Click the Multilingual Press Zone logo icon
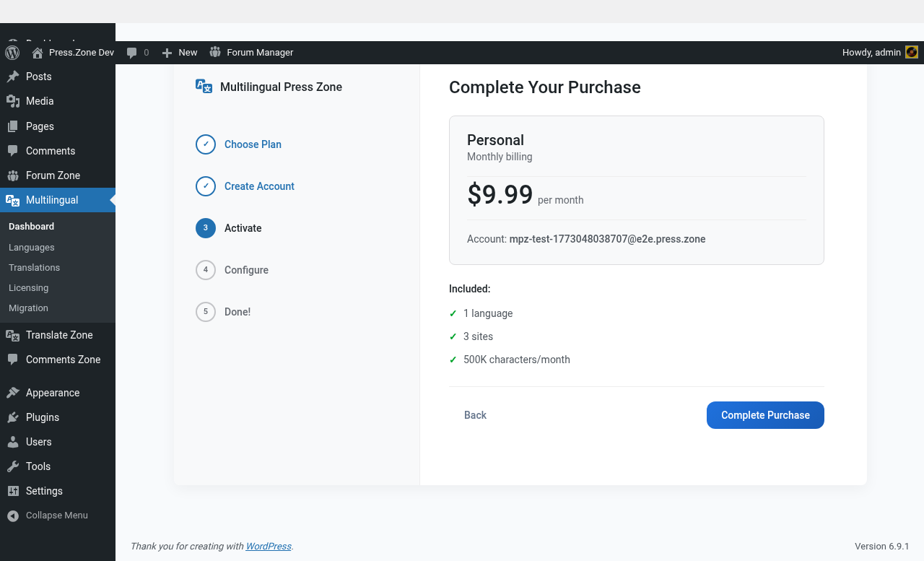 [204, 87]
